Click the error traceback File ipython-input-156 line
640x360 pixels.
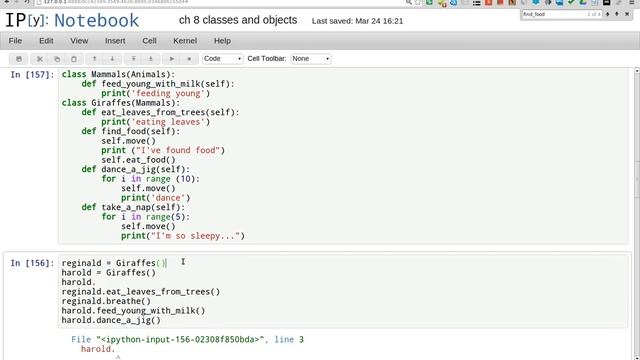[x=187, y=340]
